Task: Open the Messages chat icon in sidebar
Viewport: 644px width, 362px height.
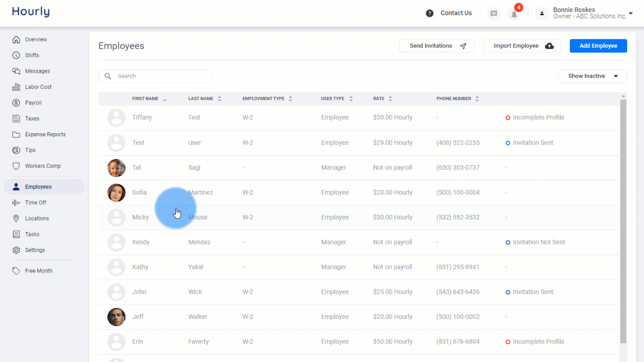Action: pyautogui.click(x=16, y=71)
